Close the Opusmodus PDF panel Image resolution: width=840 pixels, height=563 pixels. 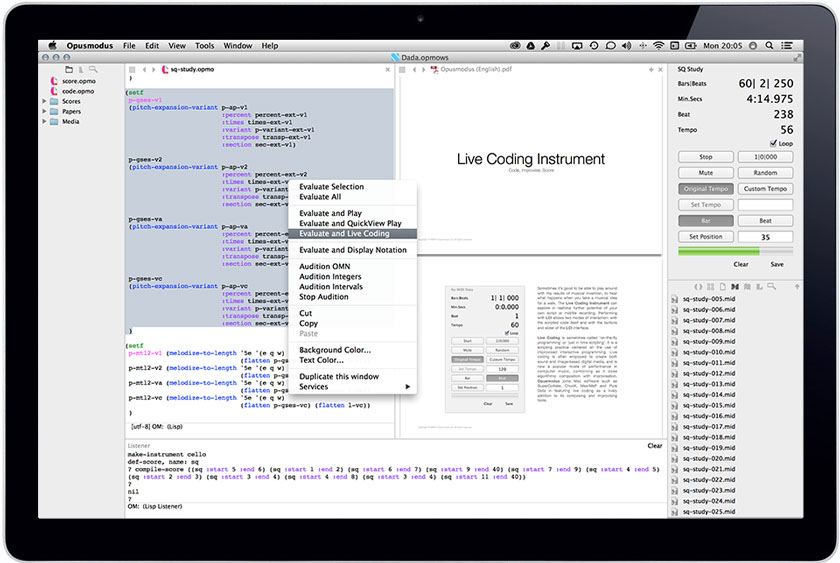660,70
